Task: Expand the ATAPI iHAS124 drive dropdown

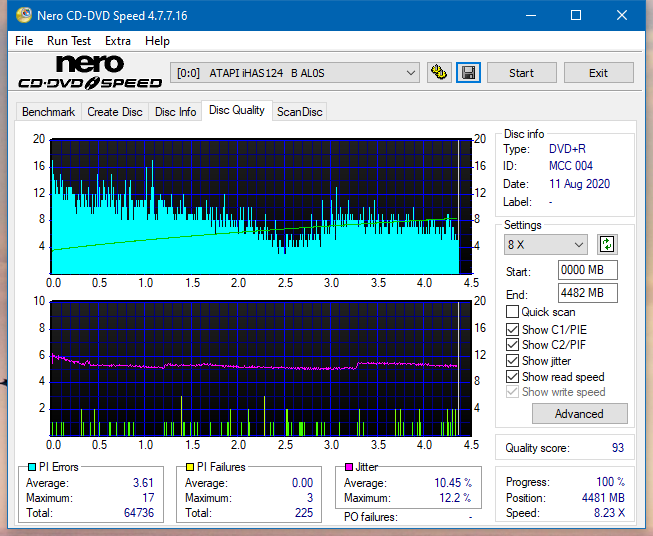Action: [x=294, y=73]
